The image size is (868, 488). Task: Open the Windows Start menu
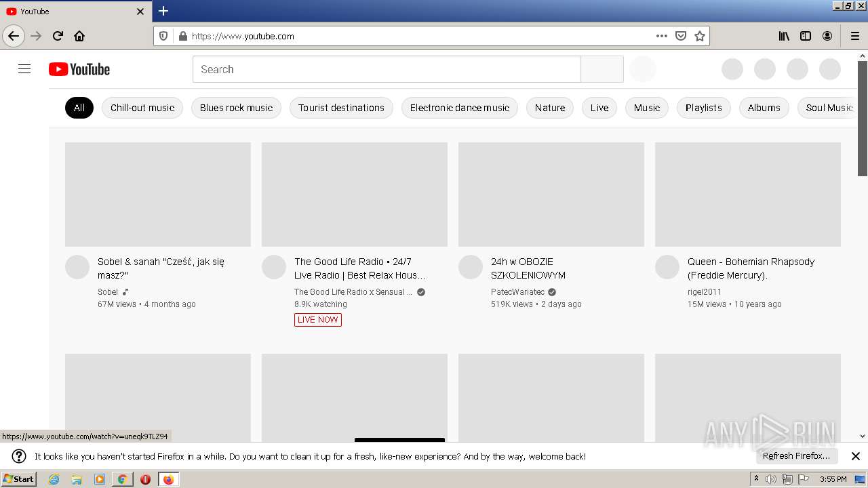18,479
